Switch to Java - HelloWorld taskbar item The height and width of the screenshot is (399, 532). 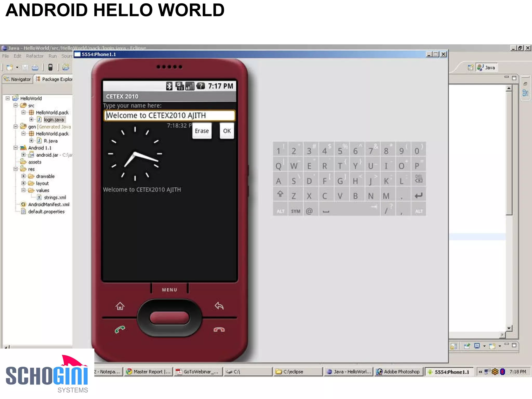(349, 372)
